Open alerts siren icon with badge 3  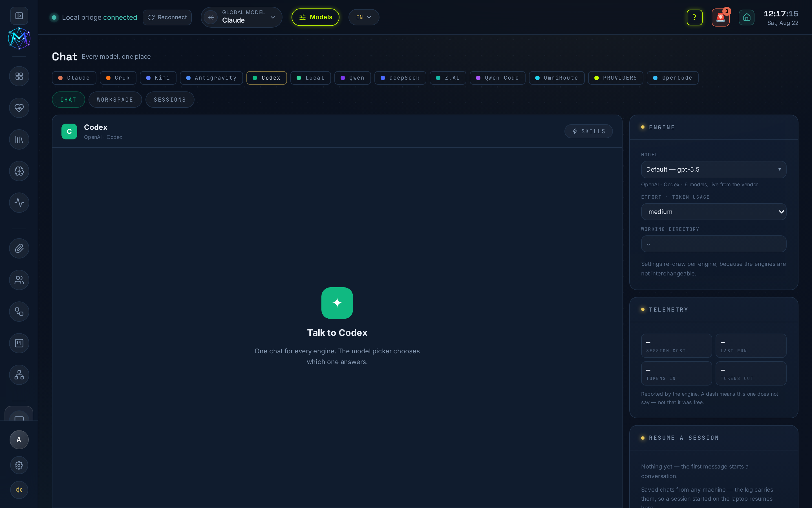click(x=721, y=17)
